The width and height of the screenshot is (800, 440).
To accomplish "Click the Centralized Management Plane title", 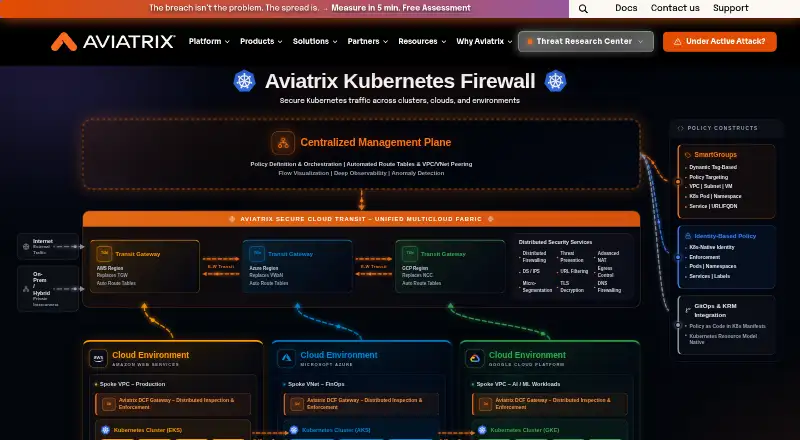I will (376, 142).
